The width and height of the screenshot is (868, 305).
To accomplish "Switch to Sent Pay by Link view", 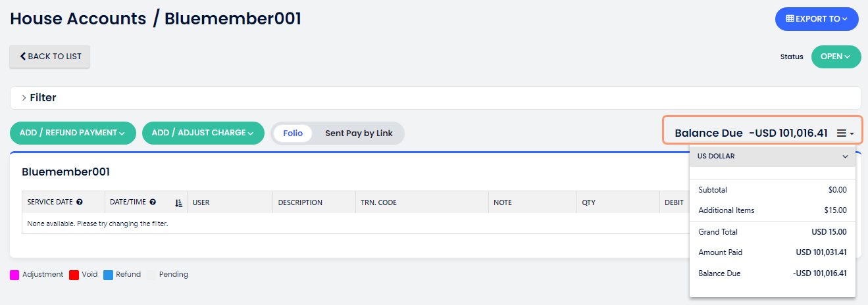I will 359,133.
